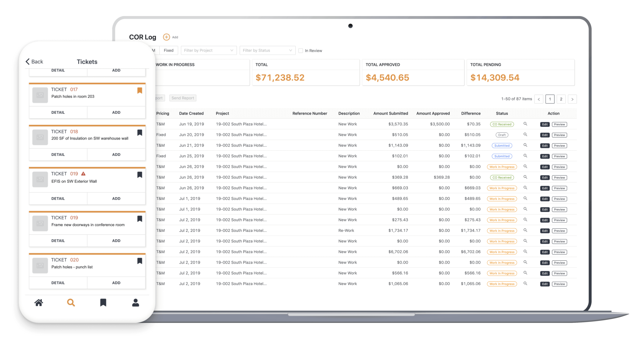Open the Filter by Project dropdown
Viewport: 644px width, 338px height.
tap(209, 51)
